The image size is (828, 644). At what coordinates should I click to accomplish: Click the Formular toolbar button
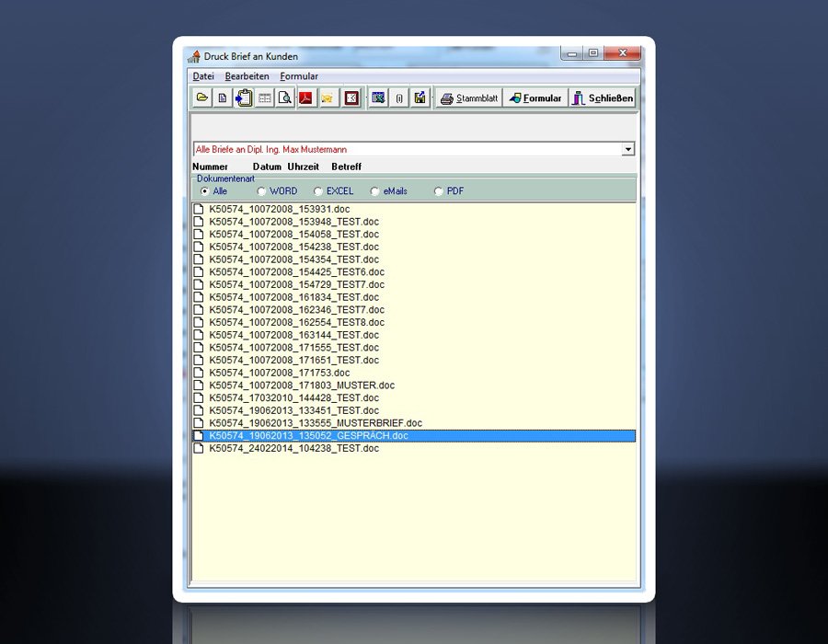535,98
